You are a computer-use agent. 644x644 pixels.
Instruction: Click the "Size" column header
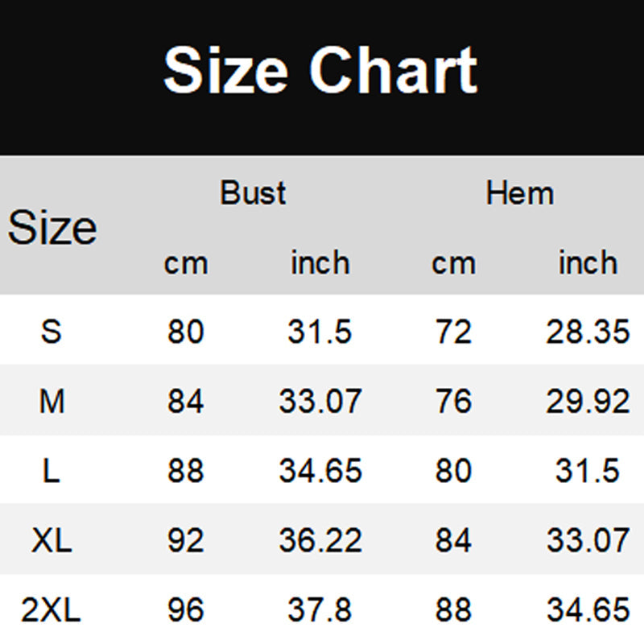[x=52, y=229]
